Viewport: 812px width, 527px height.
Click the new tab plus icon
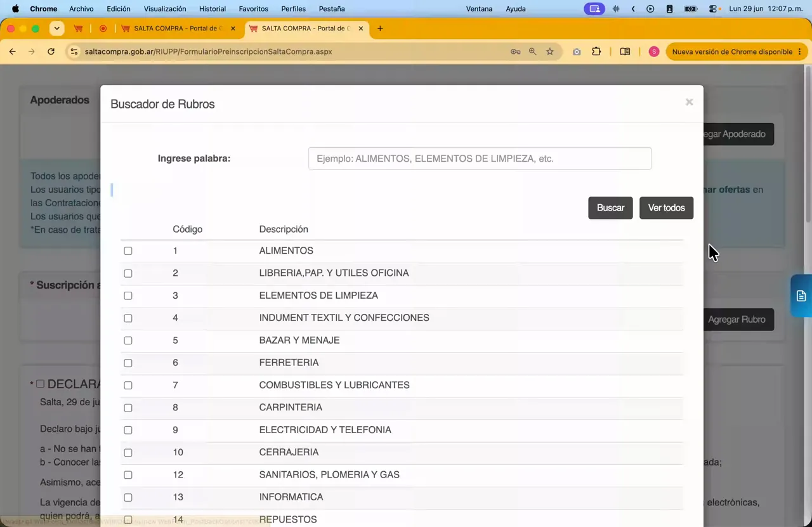[380, 29]
